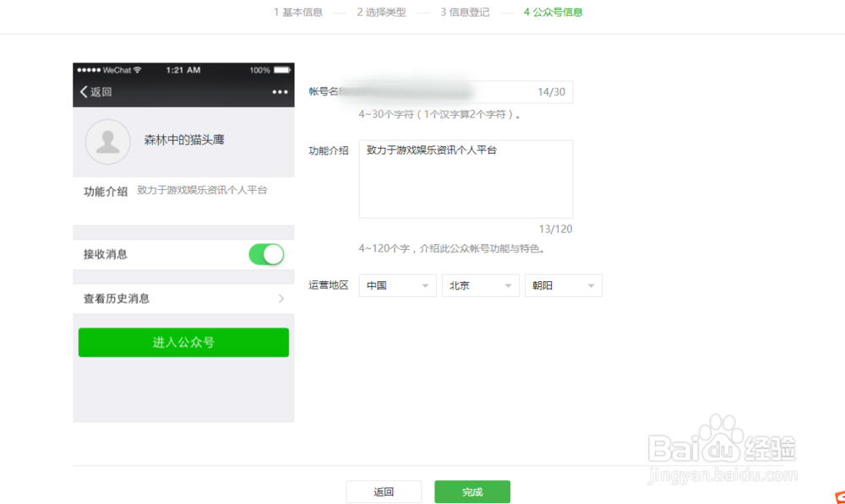Click the default avatar icon in preview
Image resolution: width=845 pixels, height=504 pixels.
(108, 142)
